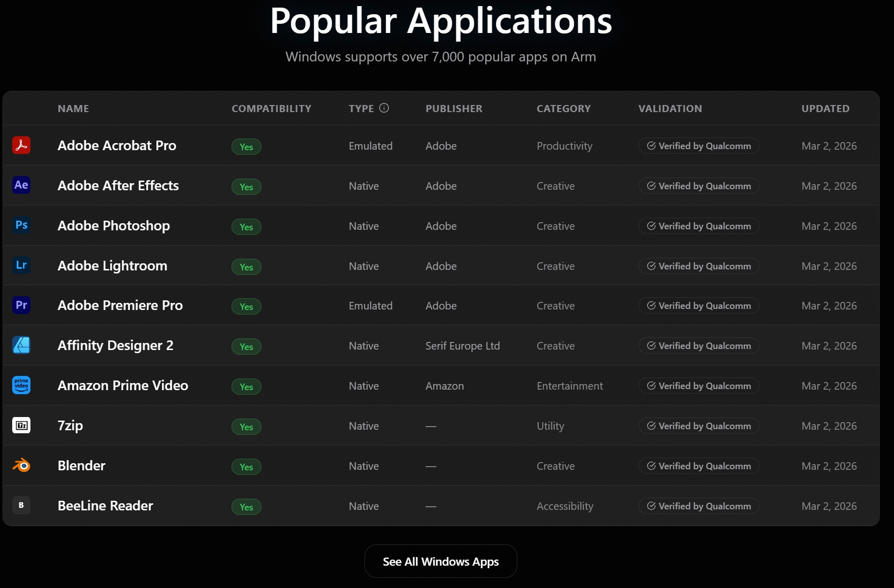This screenshot has height=588, width=894.
Task: Click the Verified by Qualcomm badge for Adobe Acrobat Pro
Action: click(x=699, y=146)
